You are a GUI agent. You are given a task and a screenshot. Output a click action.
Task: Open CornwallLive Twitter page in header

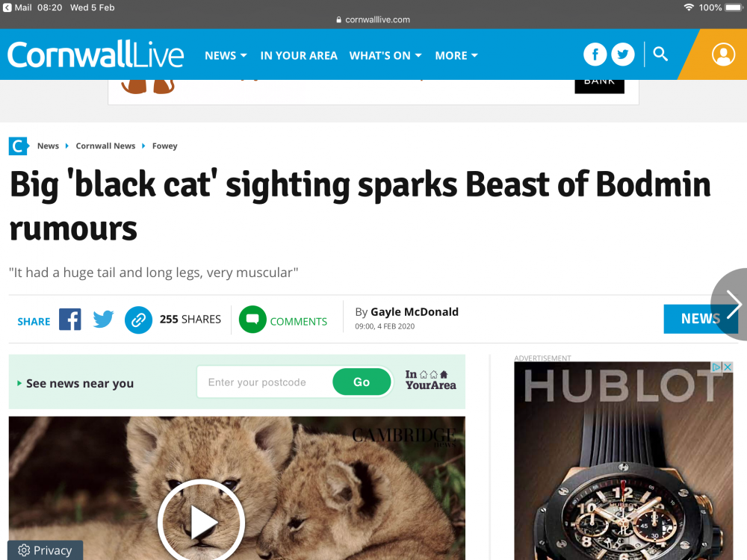point(623,55)
